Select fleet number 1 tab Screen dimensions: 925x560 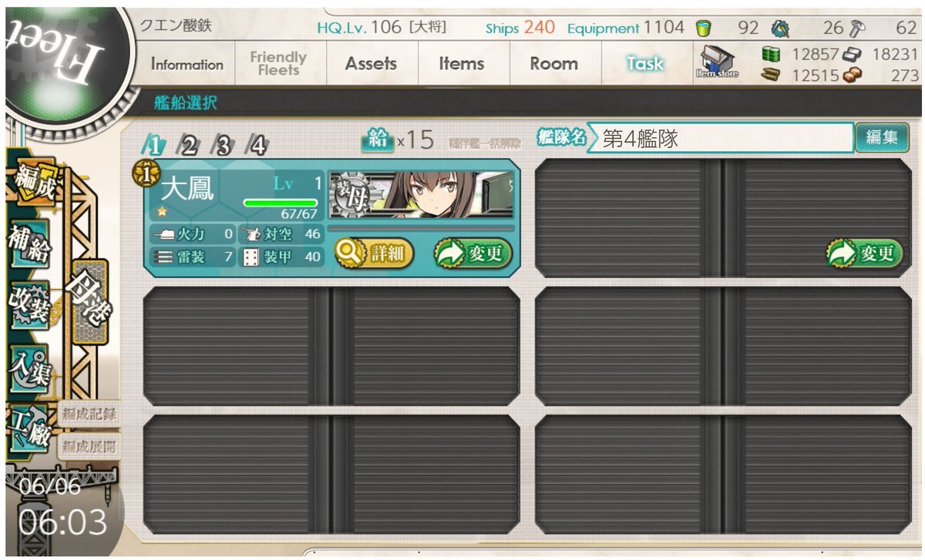coord(155,145)
